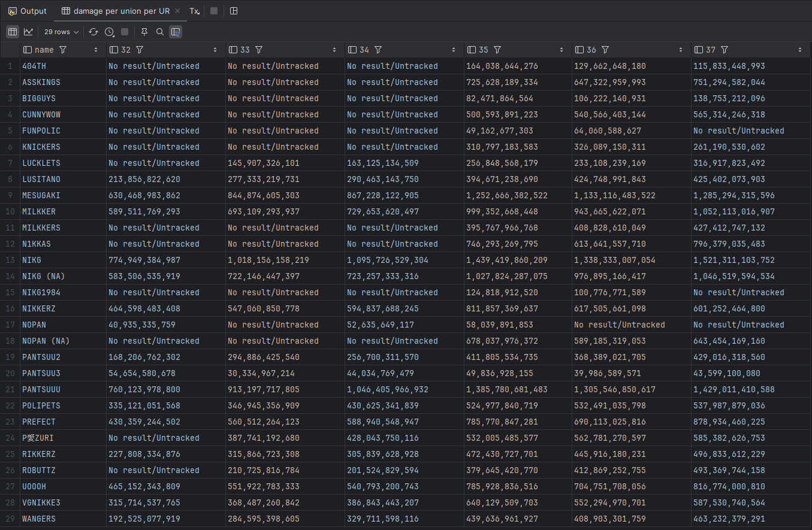Image resolution: width=812 pixels, height=530 pixels.
Task: Select row number 13 in the gutter
Action: (x=10, y=260)
